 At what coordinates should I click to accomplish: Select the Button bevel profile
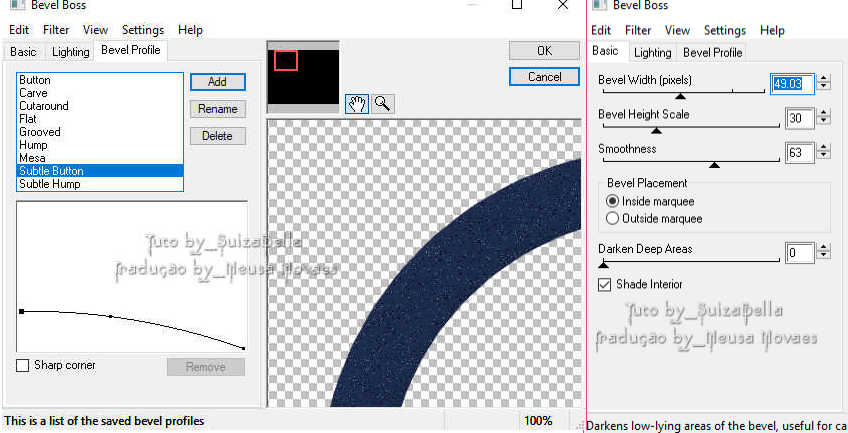[x=100, y=80]
